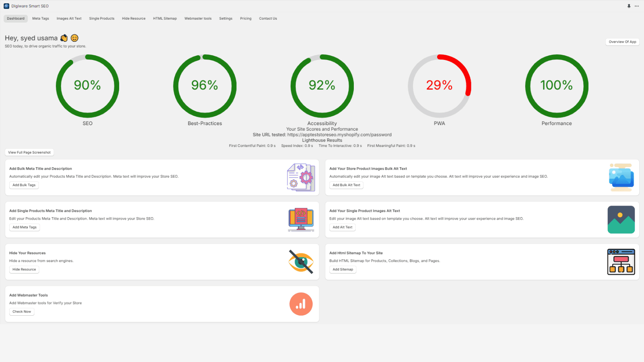Go to the Pricing tab
This screenshot has height=362, width=644.
tap(246, 19)
